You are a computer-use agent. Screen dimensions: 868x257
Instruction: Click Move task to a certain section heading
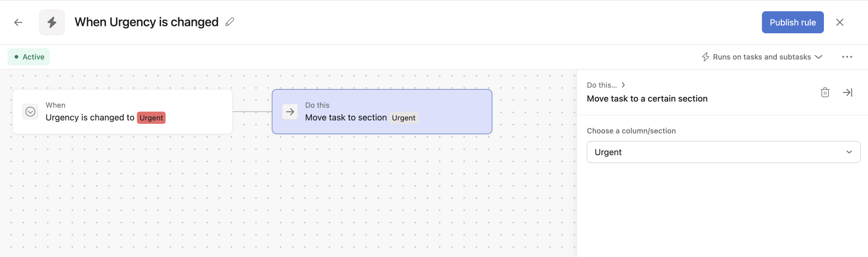647,98
